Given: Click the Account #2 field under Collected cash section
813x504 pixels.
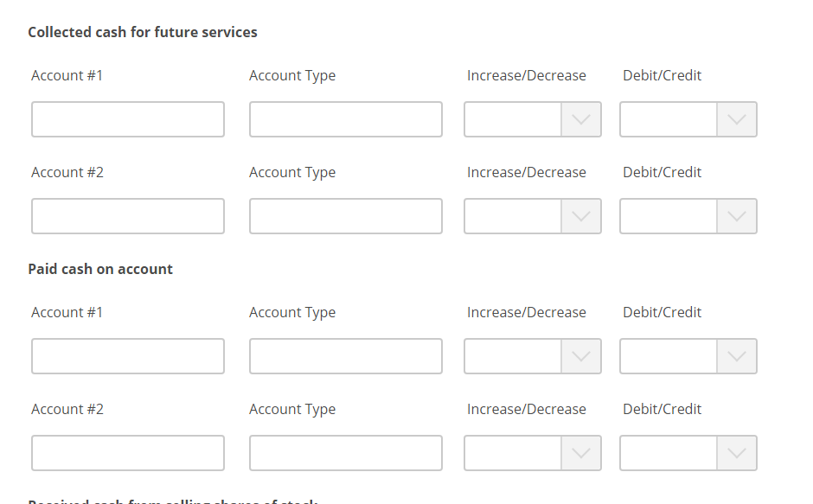Looking at the screenshot, I should point(127,216).
